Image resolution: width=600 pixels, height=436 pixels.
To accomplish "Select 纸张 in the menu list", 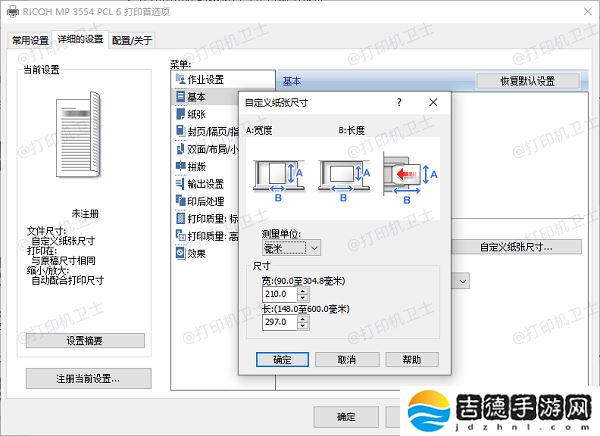I will point(197,114).
